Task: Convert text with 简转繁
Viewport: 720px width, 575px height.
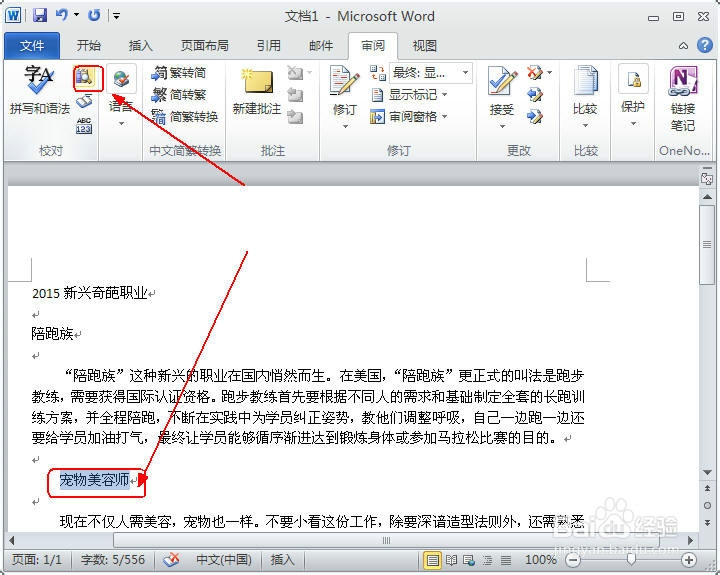Action: (x=179, y=95)
